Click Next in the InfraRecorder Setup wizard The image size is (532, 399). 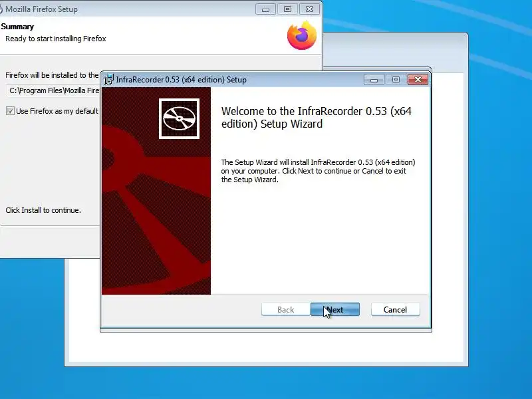click(335, 309)
